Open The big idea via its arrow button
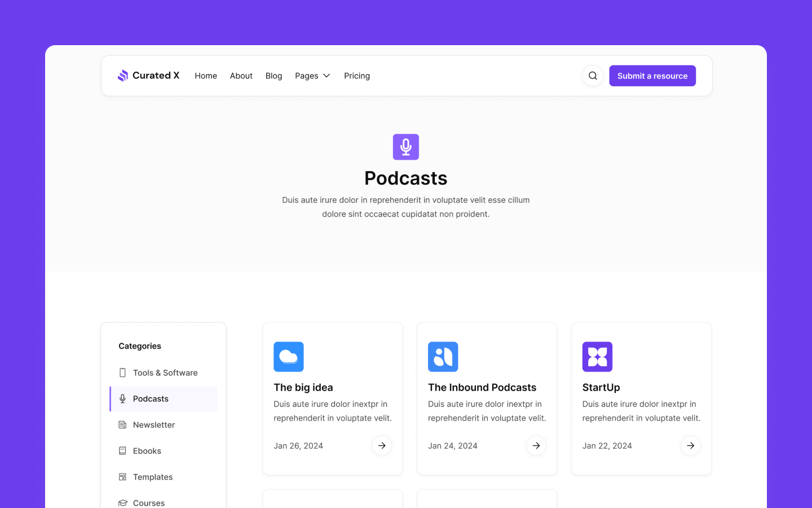 click(382, 445)
